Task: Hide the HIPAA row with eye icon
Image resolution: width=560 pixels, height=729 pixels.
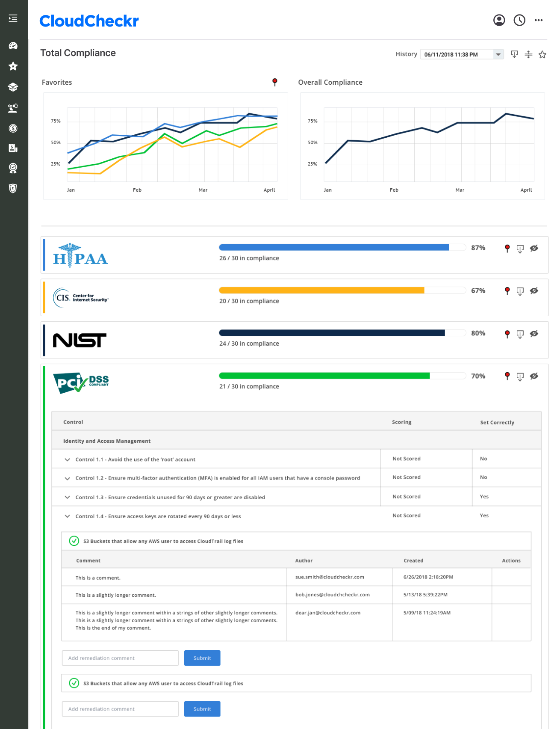Action: point(534,248)
